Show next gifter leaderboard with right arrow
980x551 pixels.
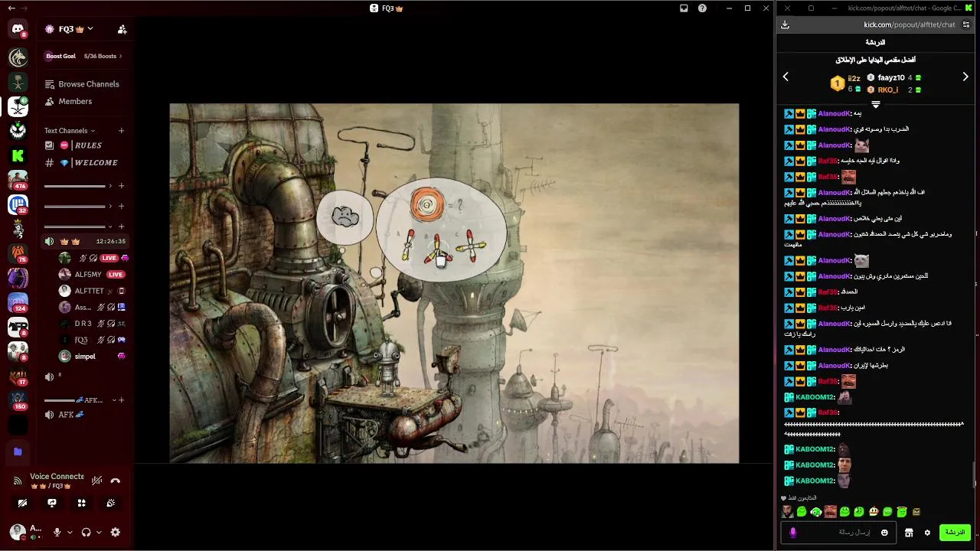[x=965, y=77]
